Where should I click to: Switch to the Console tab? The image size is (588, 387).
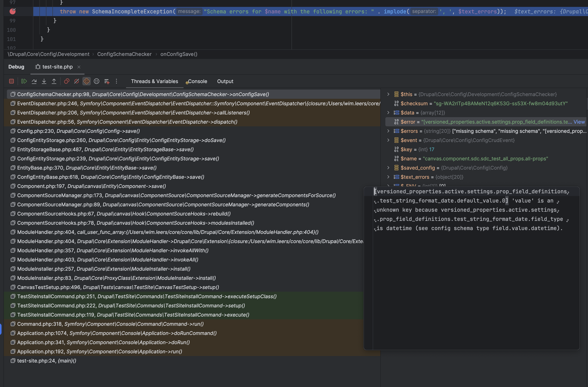197,81
